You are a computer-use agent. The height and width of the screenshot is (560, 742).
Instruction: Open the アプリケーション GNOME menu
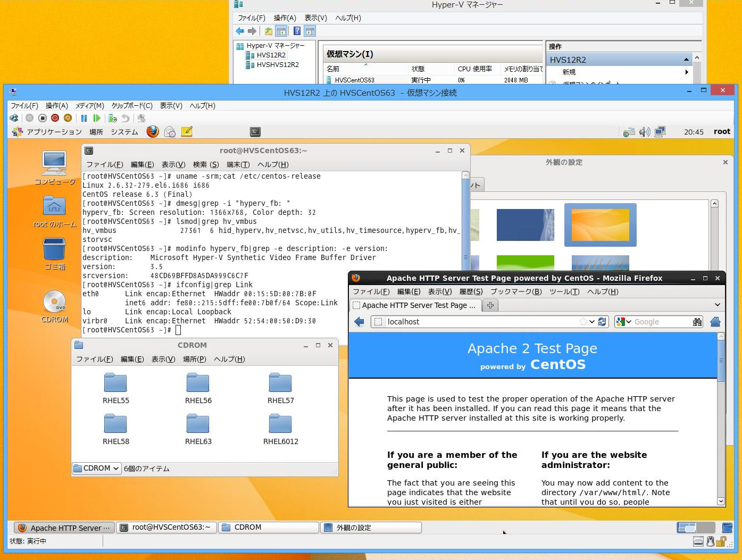click(54, 132)
